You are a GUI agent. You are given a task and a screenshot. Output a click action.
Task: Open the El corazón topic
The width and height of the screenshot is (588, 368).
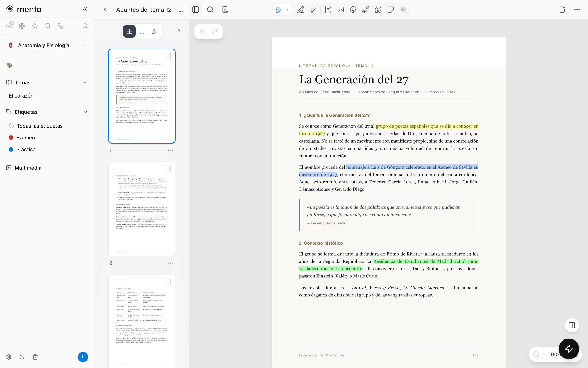pos(21,96)
